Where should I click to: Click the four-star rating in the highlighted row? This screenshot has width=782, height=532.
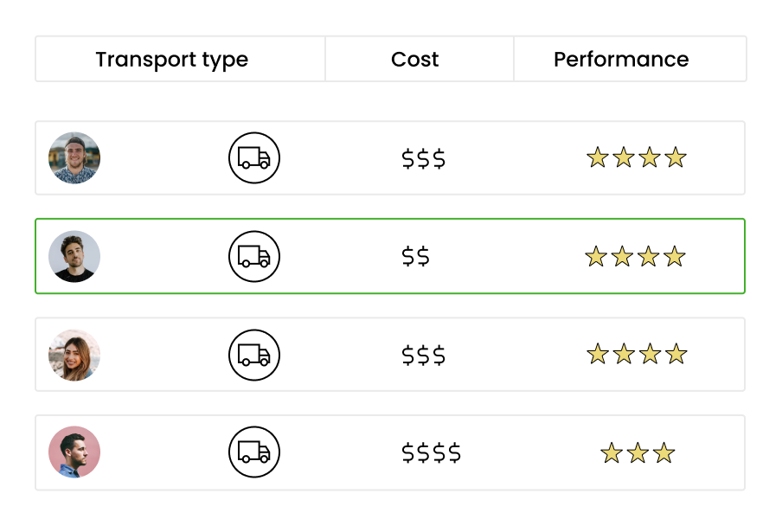click(635, 256)
